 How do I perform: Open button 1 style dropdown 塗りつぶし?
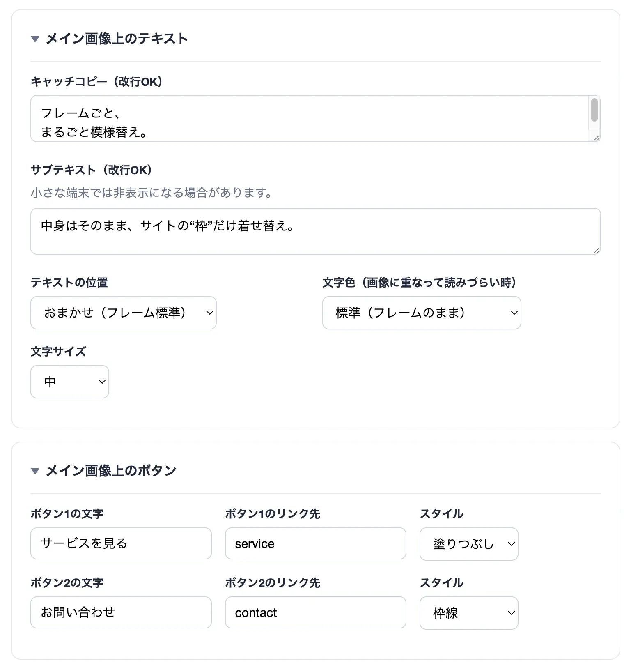469,544
